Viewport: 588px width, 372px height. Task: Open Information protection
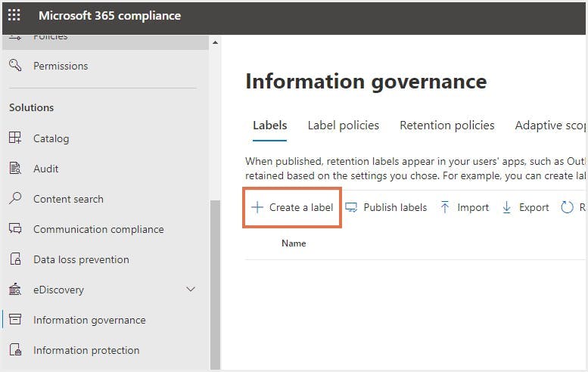(86, 350)
